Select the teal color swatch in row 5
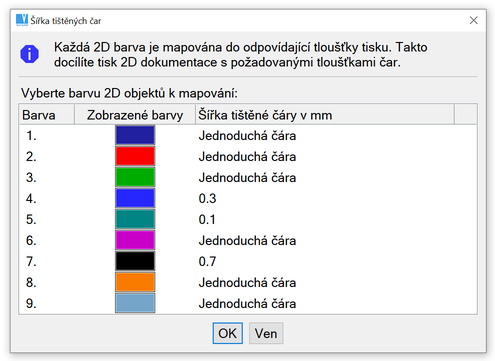The image size is (495, 361). click(135, 219)
